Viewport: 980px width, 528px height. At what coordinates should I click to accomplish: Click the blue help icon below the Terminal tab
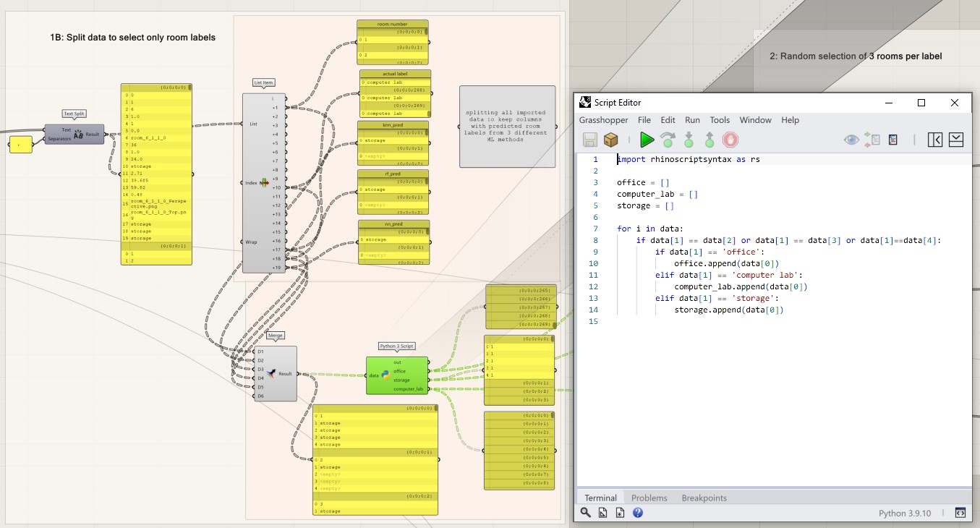coord(637,512)
